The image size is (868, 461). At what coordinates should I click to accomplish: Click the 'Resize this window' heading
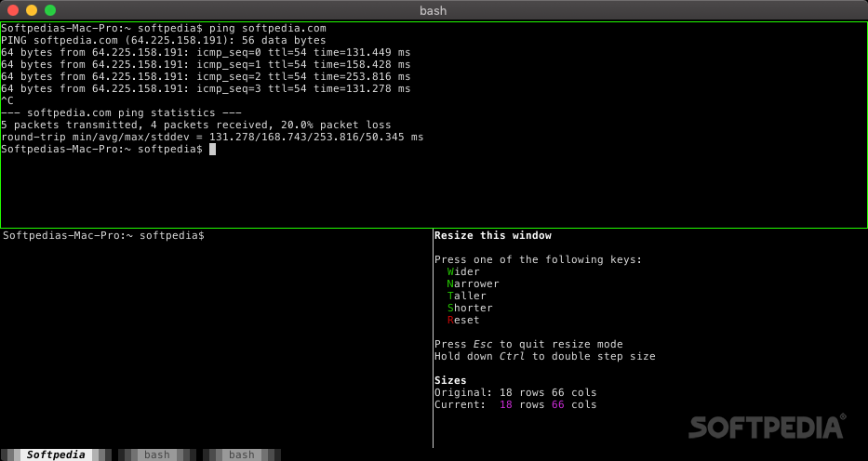click(493, 235)
